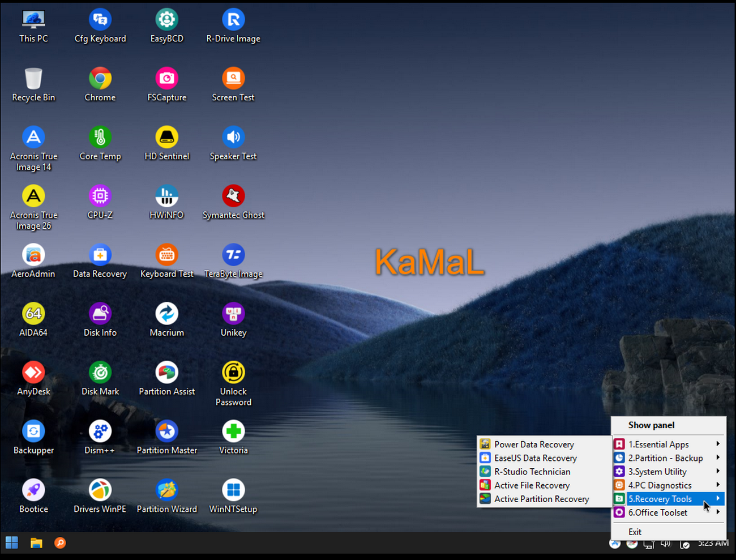This screenshot has height=560, width=736.
Task: Select the TeraByte Image desktop icon
Action: click(x=233, y=262)
